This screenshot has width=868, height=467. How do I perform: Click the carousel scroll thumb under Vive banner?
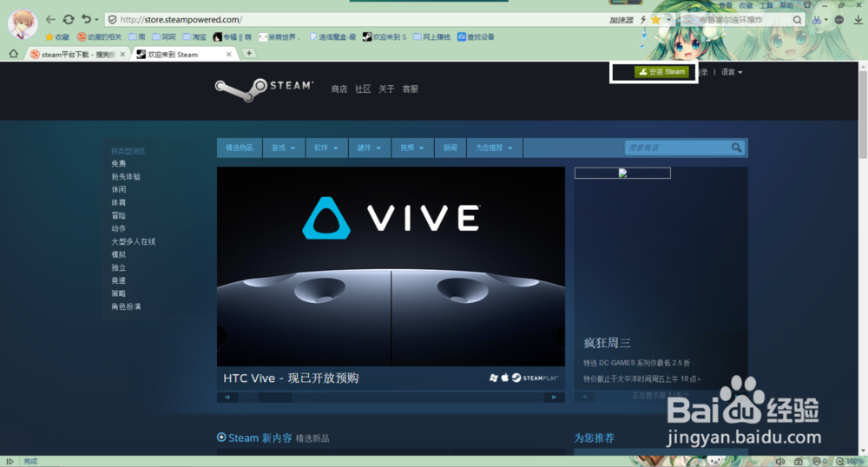tap(274, 397)
